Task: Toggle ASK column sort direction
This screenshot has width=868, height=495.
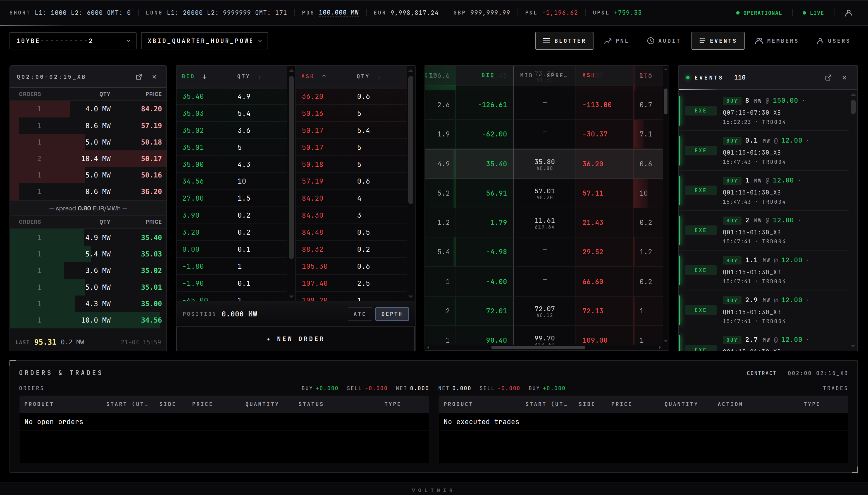Action: pos(324,76)
